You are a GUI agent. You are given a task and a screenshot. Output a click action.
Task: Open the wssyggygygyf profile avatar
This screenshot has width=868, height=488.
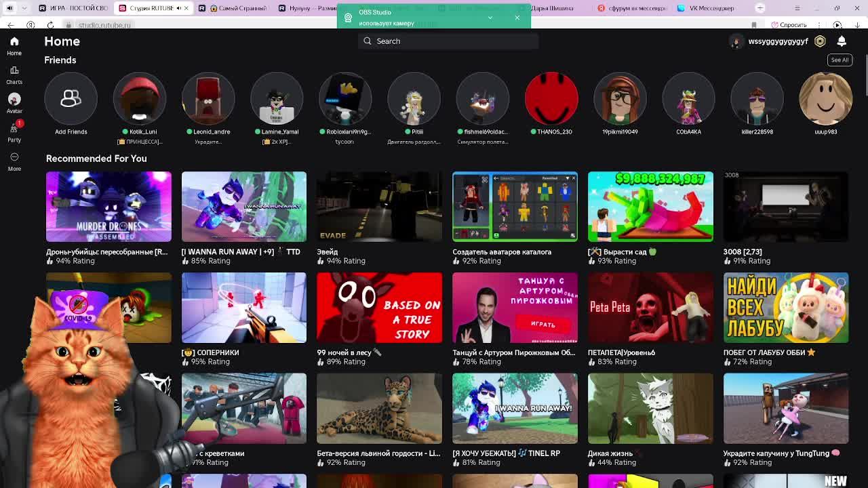coord(736,41)
